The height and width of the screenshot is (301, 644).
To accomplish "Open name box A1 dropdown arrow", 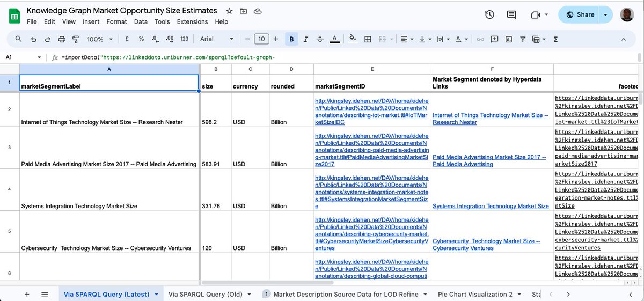I will (39, 57).
